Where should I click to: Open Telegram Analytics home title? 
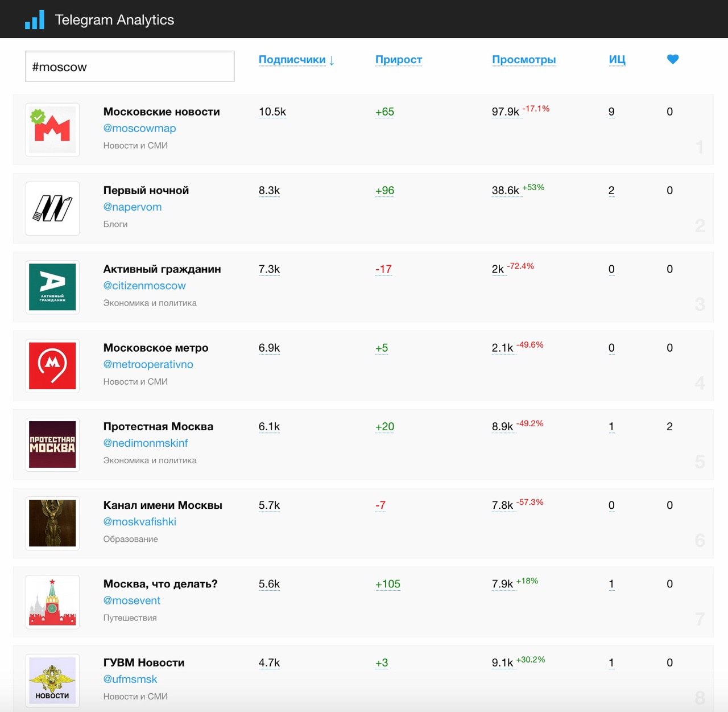pos(114,20)
